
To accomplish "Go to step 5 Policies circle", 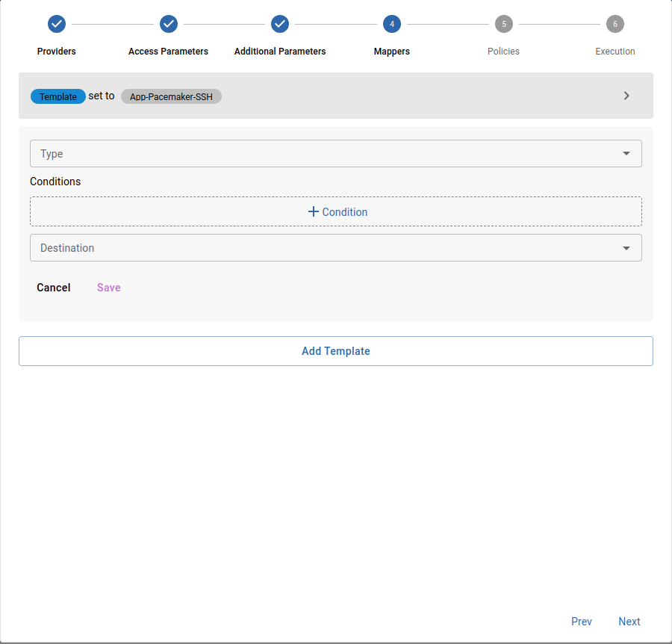I will [x=503, y=24].
